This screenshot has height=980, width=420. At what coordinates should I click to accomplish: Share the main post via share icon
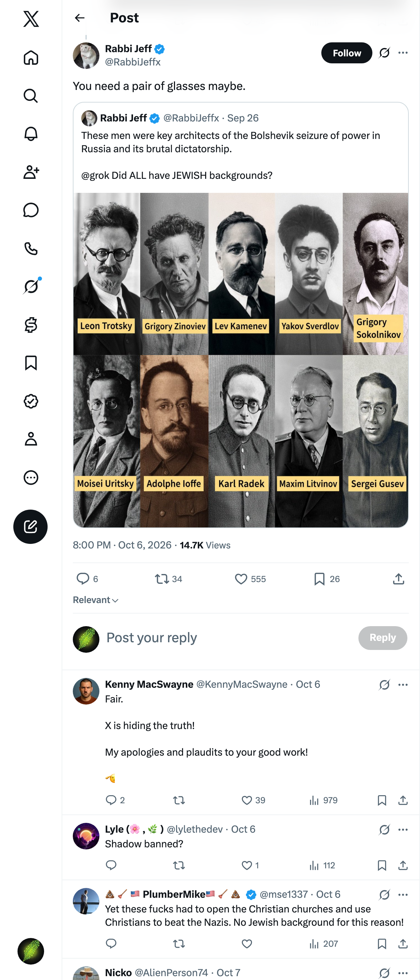click(398, 579)
